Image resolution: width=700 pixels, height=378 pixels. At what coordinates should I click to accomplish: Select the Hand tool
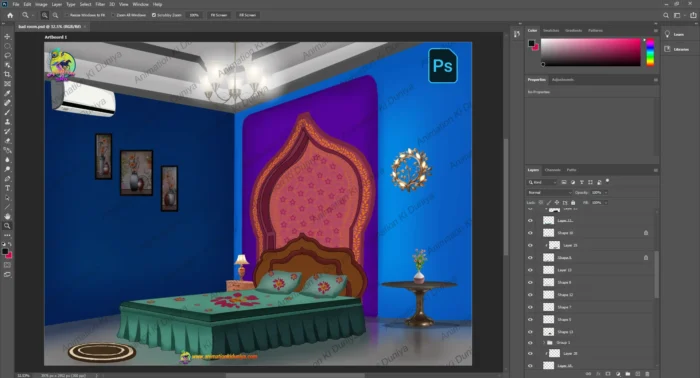tap(7, 216)
